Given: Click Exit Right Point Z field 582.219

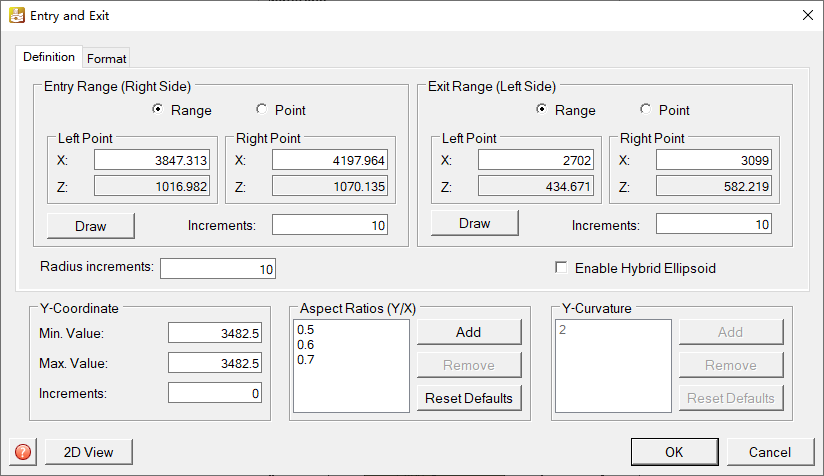Looking at the screenshot, I should pyautogui.click(x=714, y=186).
